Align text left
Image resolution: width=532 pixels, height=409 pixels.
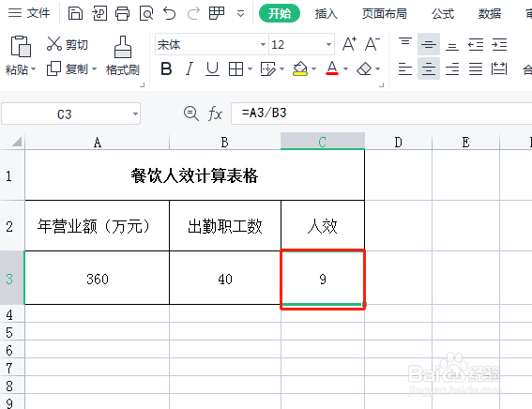[x=405, y=68]
